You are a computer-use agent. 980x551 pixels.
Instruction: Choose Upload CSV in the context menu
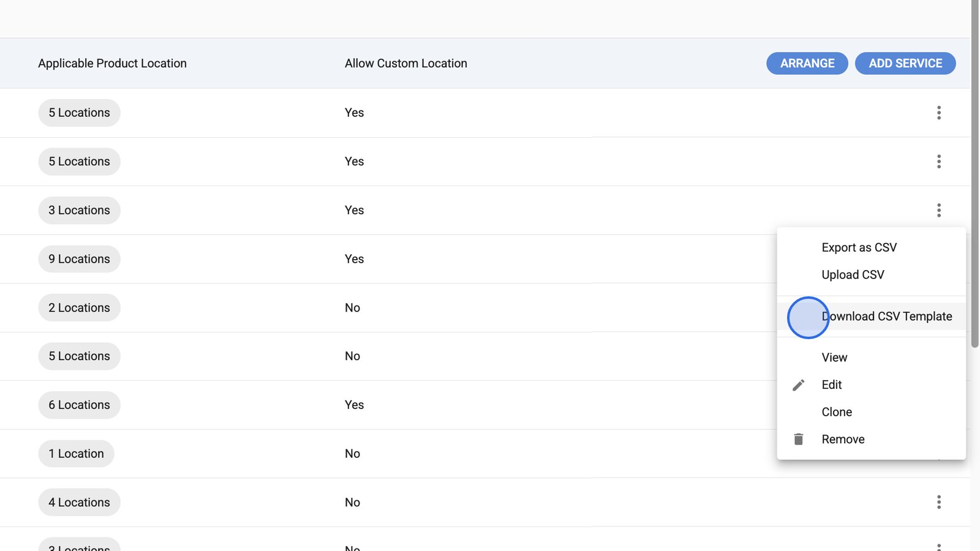click(x=853, y=275)
